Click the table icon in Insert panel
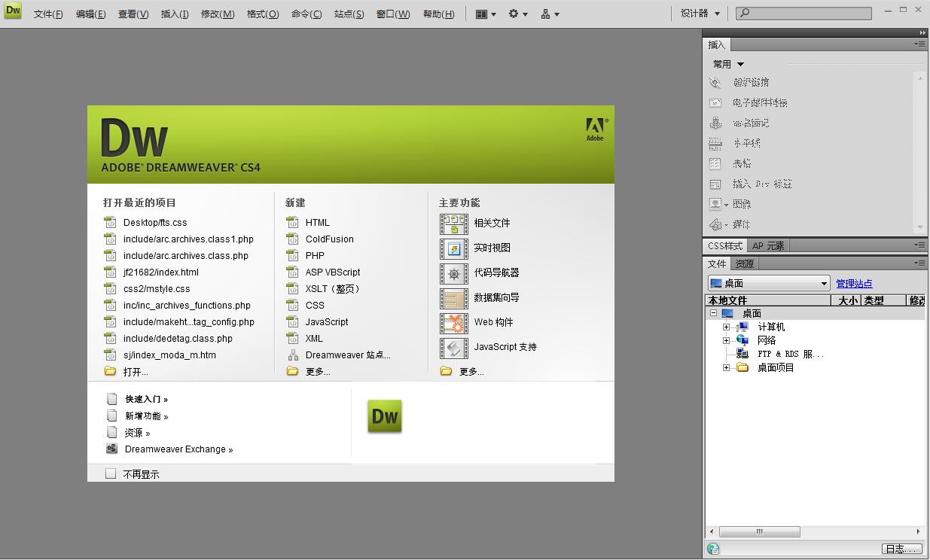 [x=715, y=163]
